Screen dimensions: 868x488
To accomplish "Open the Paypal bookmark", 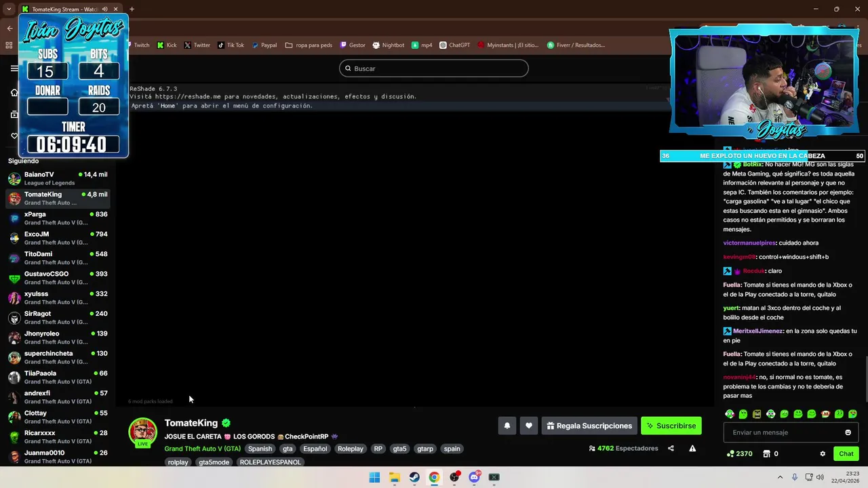I will click(x=264, y=45).
